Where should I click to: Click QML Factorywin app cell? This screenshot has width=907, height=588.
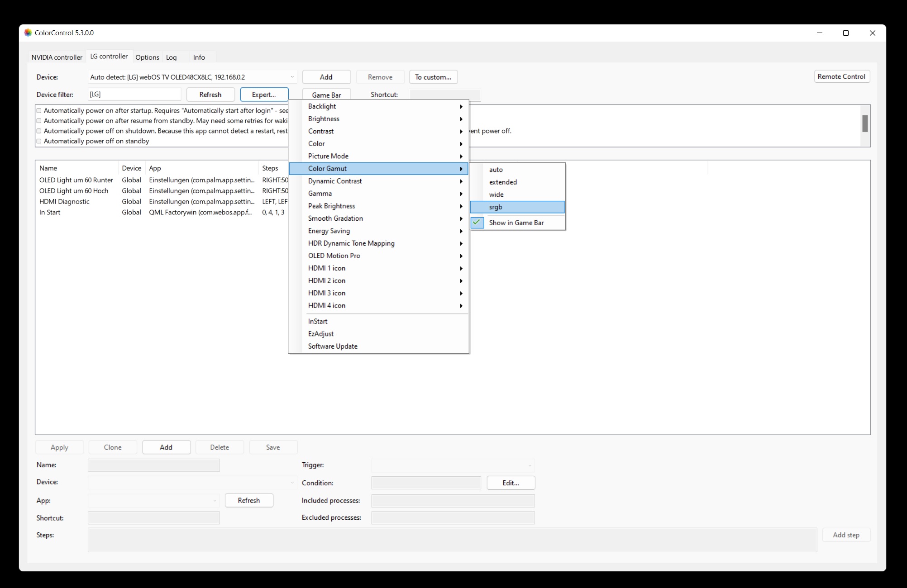[200, 212]
